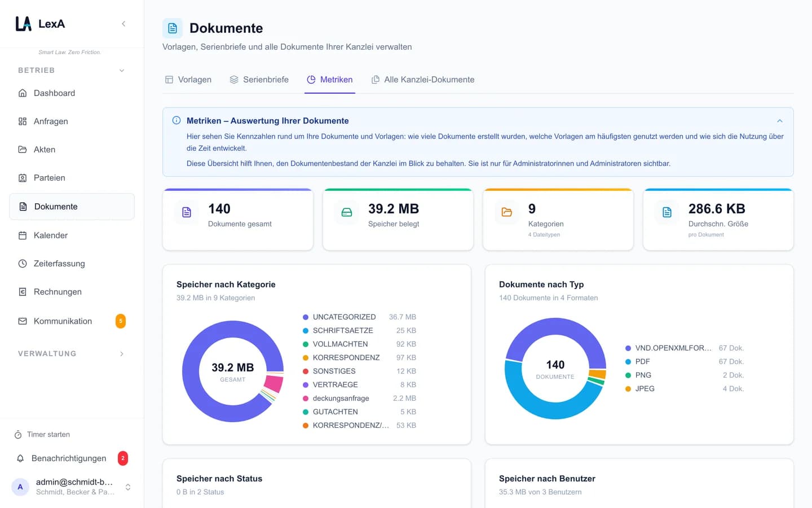Screen dimensions: 812x508
Task: Click the Dokumente page header icon
Action: (173, 28)
